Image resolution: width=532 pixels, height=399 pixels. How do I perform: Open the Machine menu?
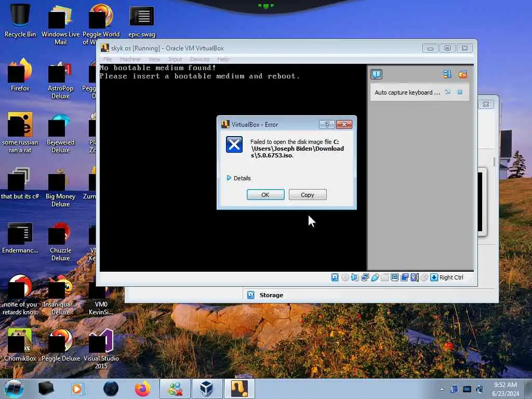pyautogui.click(x=130, y=59)
